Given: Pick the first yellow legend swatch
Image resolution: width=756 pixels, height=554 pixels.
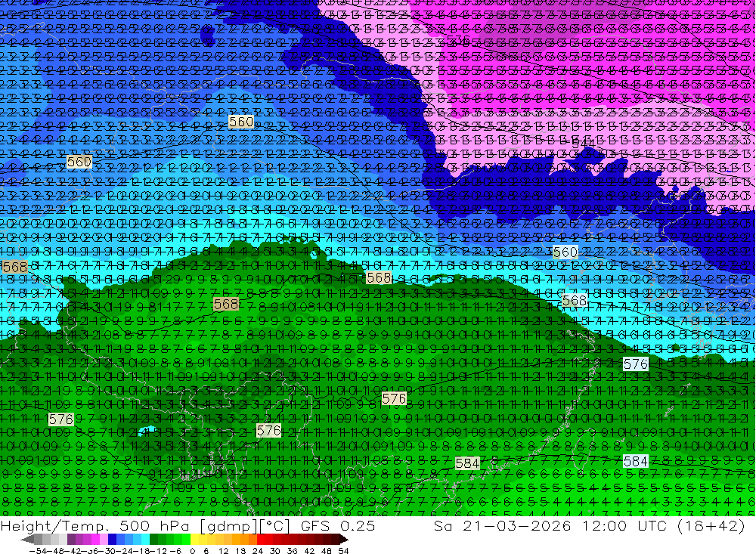Looking at the screenshot, I should [x=195, y=540].
